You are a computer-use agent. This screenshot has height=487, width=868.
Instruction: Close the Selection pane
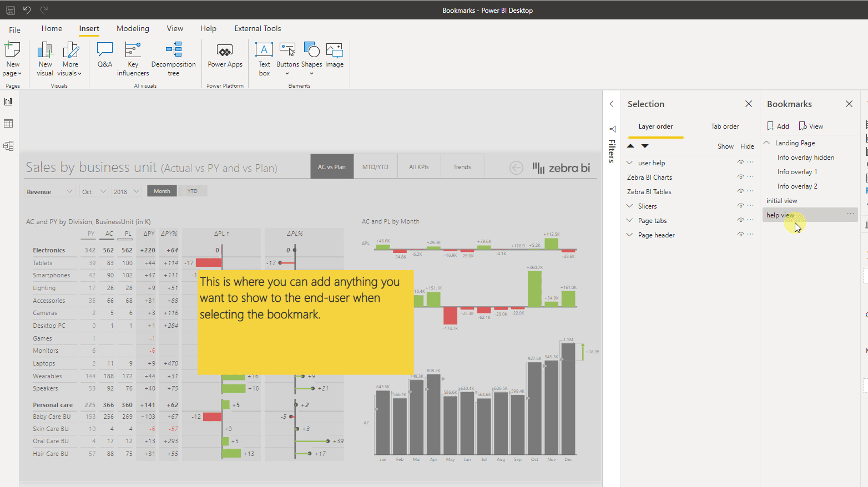click(749, 104)
